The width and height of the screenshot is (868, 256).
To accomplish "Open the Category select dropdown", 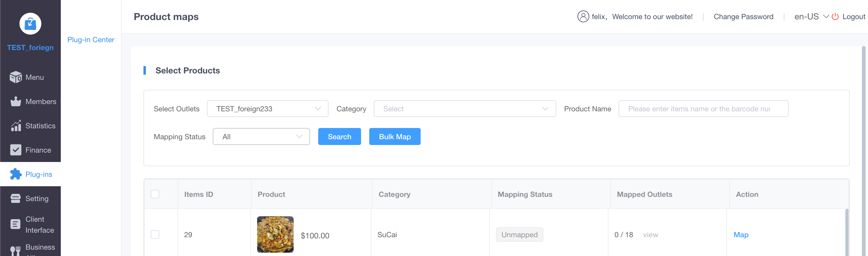I will (x=464, y=109).
